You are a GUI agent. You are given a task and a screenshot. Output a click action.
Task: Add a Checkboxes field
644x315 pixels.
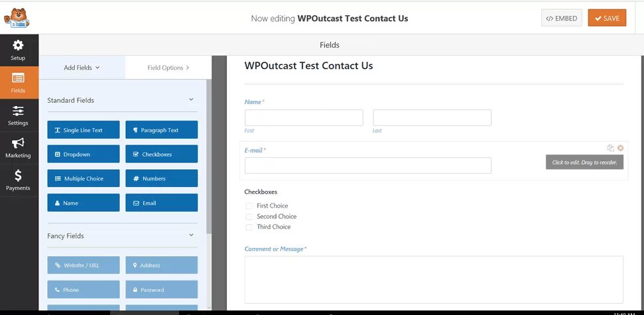pos(161,154)
